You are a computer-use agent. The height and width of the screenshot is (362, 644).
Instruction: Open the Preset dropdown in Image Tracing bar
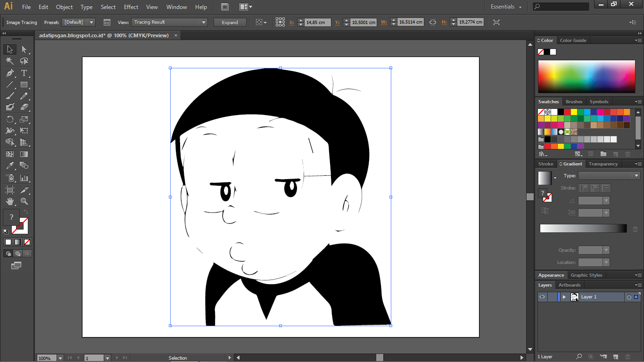click(91, 22)
